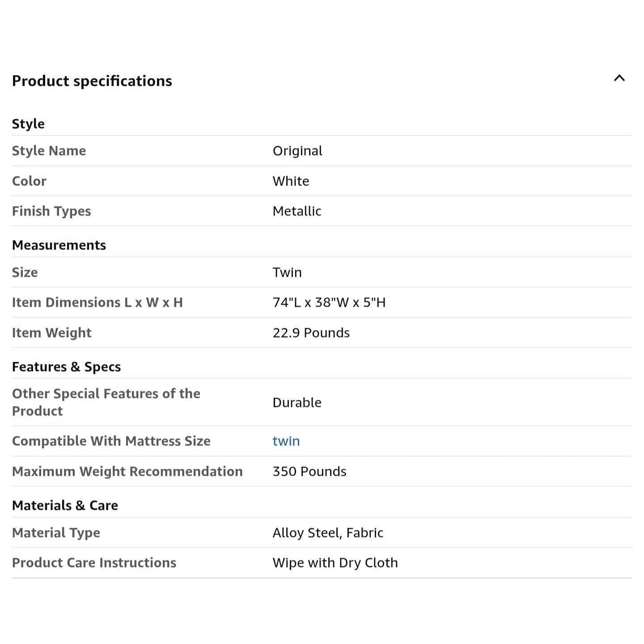The width and height of the screenshot is (644, 644).
Task: Select the Measurements section header
Action: coord(59,245)
